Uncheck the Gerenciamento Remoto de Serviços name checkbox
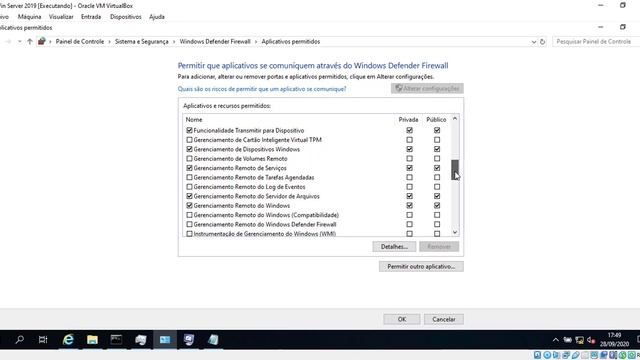Image resolution: width=640 pixels, height=360 pixels. (x=189, y=168)
